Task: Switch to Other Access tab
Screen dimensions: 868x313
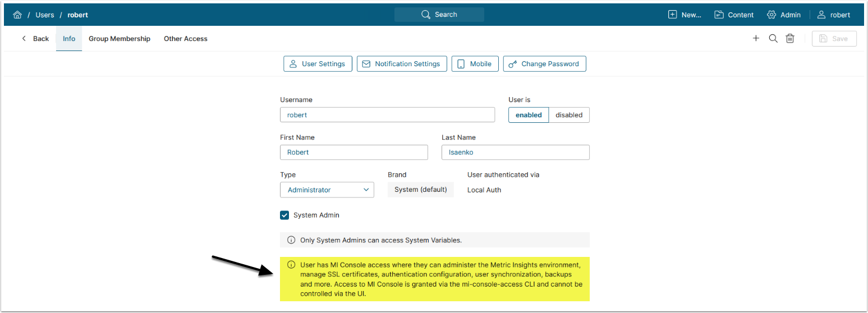Action: point(186,39)
